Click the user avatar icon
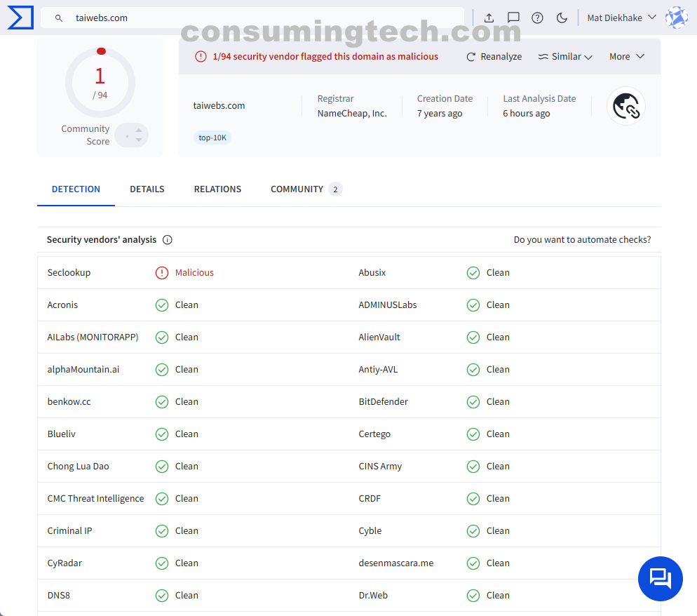The image size is (697, 616). click(676, 18)
